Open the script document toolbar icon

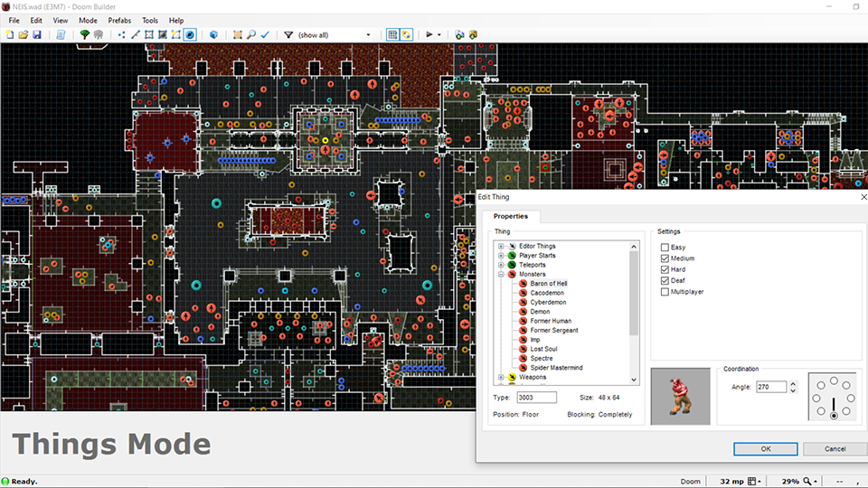pos(61,35)
